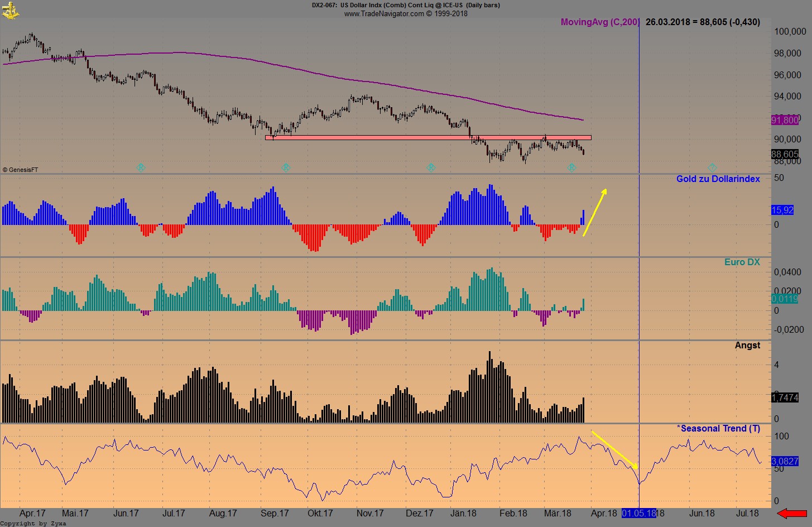
Task: Toggle the MovingAvg (C,200) indicator label
Action: pos(600,23)
